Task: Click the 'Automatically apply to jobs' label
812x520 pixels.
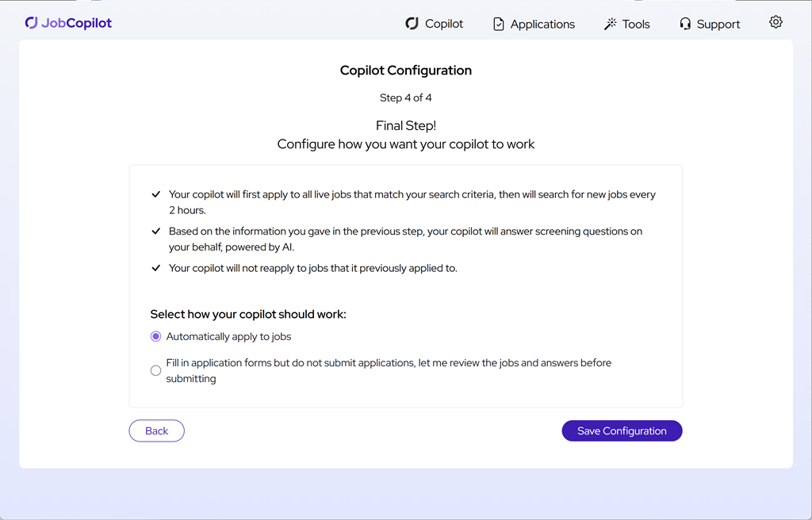Action: tap(228, 337)
